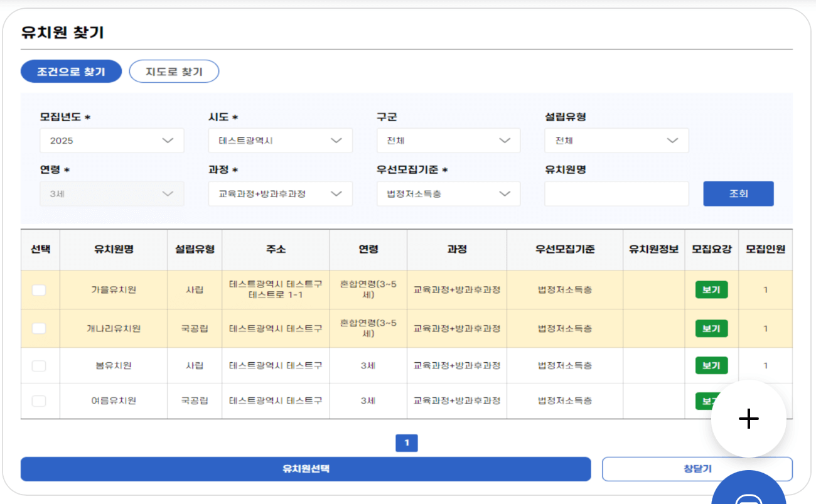Open the 연령 3세 dropdown

[112, 194]
